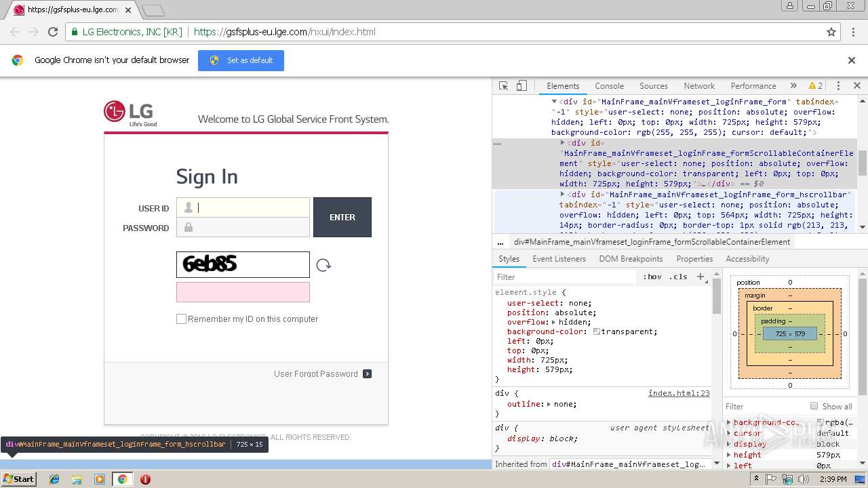The height and width of the screenshot is (488, 868).
Task: Click the ENTER login button
Action: tap(342, 217)
